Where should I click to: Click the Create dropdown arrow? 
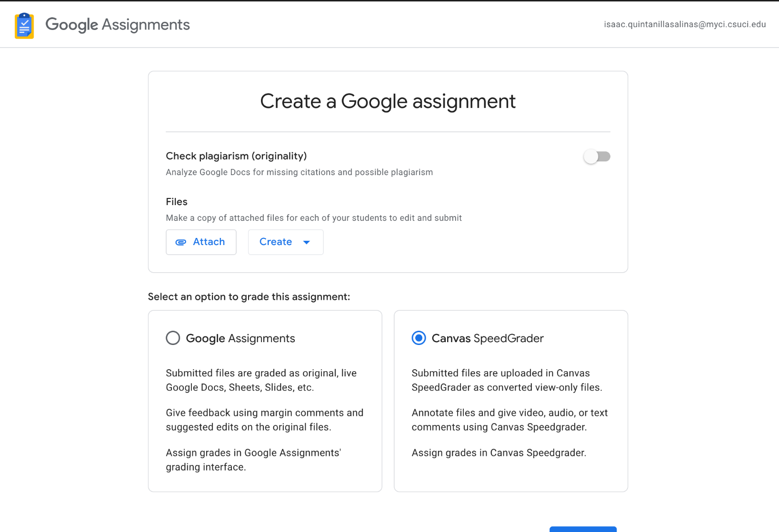click(307, 242)
